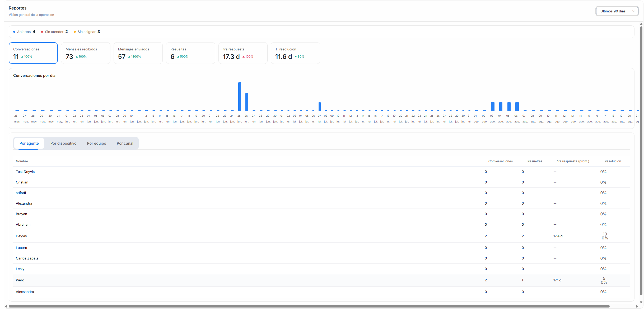Click the chart bar for 26 jun.
Image resolution: width=644 pixels, height=312 pixels.
point(247,102)
